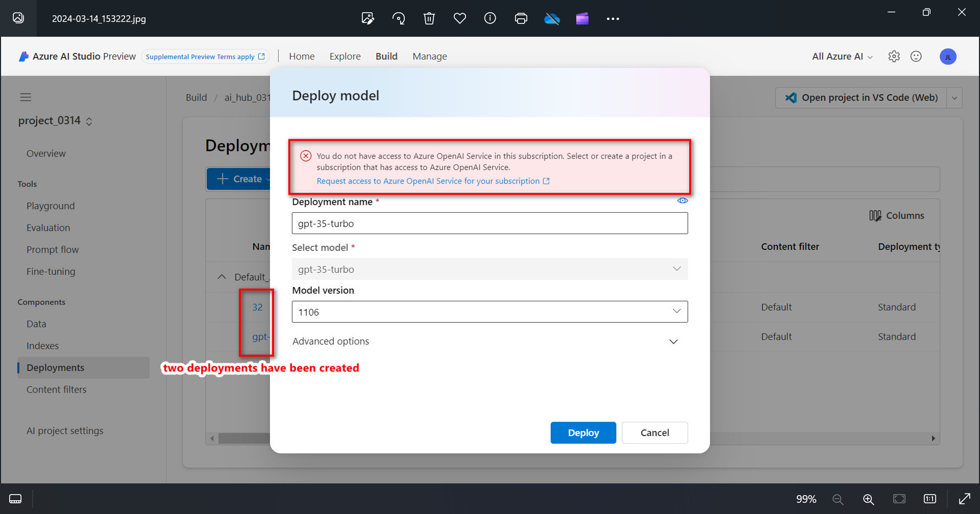
Task: Switch to the Explore tab
Action: pos(345,56)
